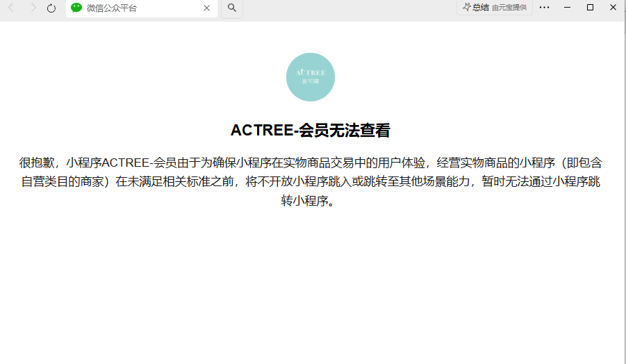
Task: Go back using the back arrow
Action: click(11, 8)
